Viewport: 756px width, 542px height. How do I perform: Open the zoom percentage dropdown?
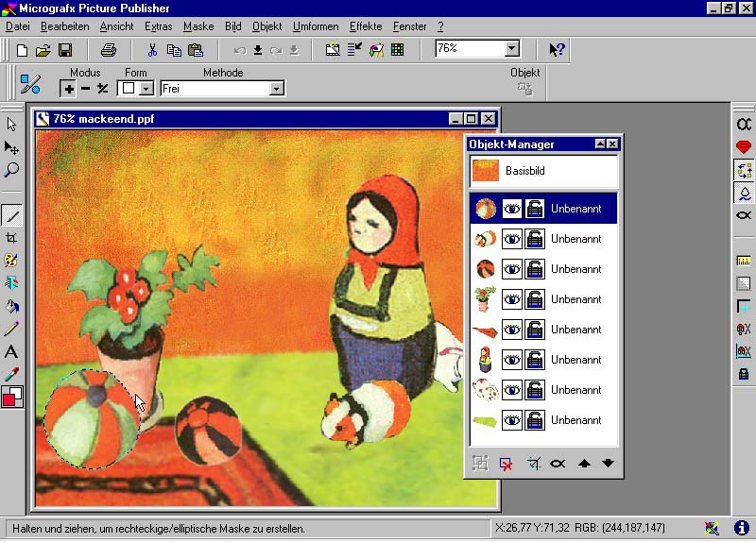tap(512, 48)
